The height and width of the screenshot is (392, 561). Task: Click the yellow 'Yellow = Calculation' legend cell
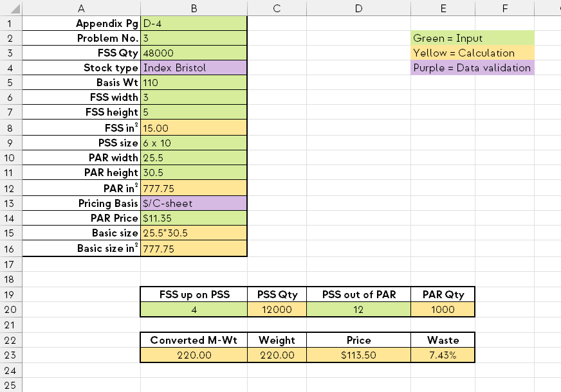click(x=472, y=53)
